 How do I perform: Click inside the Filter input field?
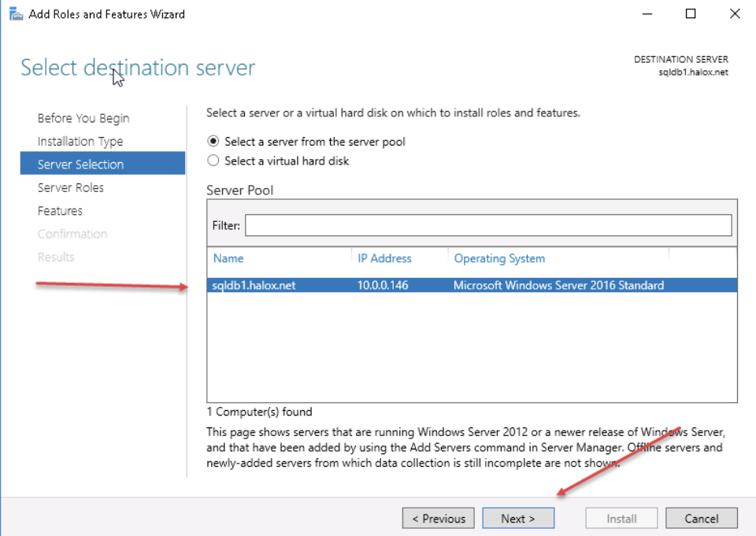pyautogui.click(x=488, y=225)
